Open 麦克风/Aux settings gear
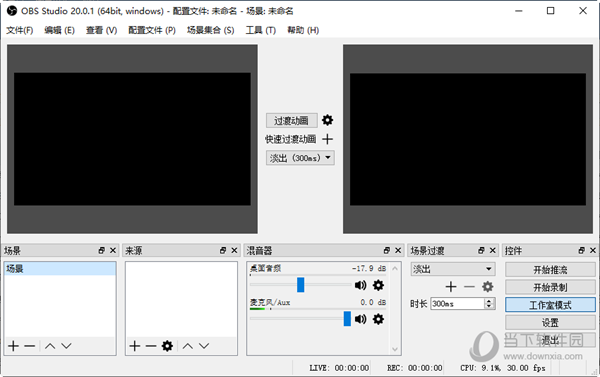This screenshot has height=377, width=600. click(378, 319)
